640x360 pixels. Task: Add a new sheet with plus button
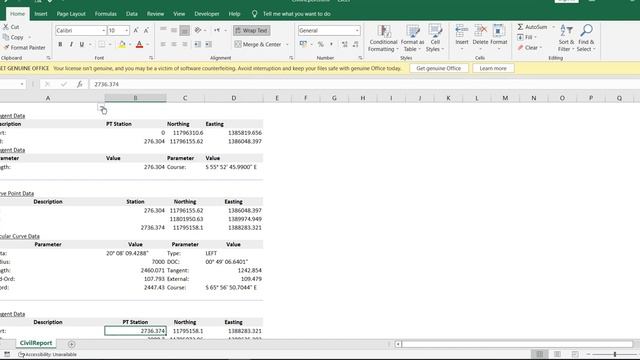71,344
